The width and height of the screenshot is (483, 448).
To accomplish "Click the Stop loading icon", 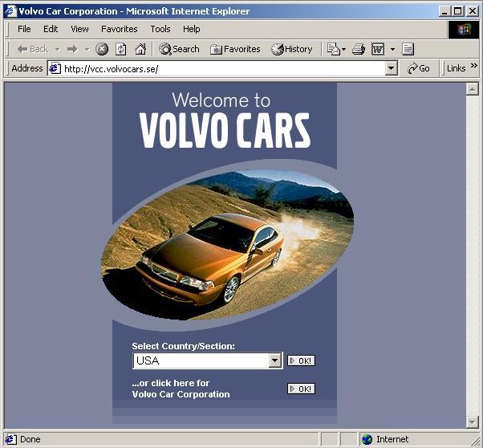I will (102, 49).
